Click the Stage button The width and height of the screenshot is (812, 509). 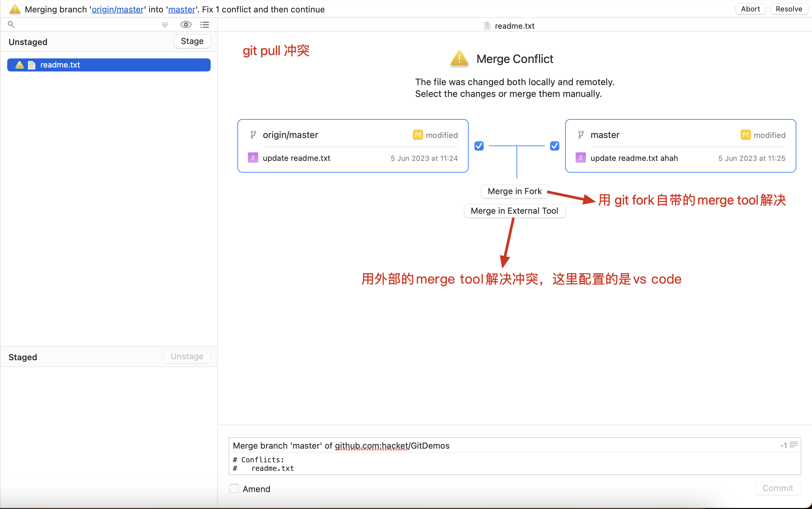(192, 41)
